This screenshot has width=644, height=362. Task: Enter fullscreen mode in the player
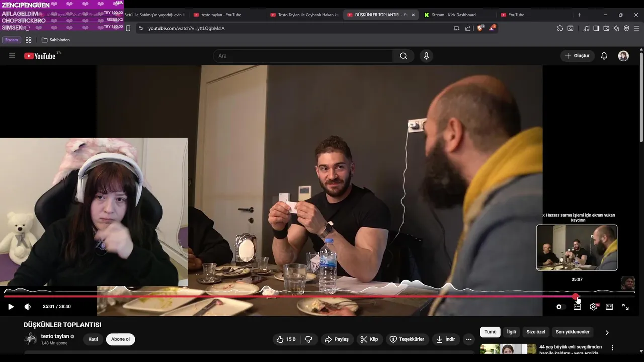pyautogui.click(x=625, y=306)
